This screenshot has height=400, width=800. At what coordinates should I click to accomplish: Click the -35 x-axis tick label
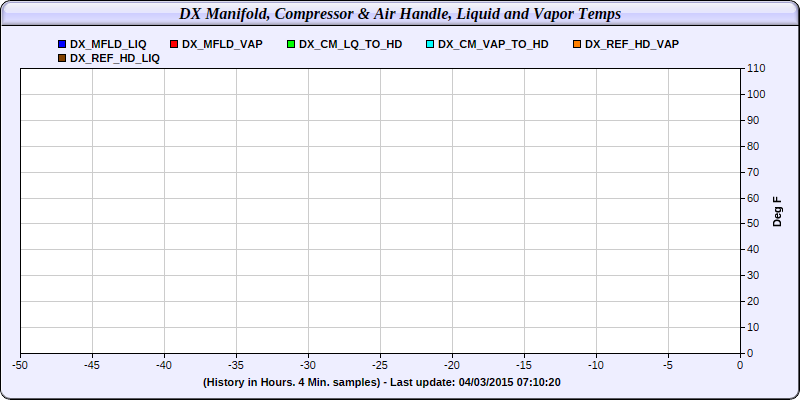click(x=236, y=365)
